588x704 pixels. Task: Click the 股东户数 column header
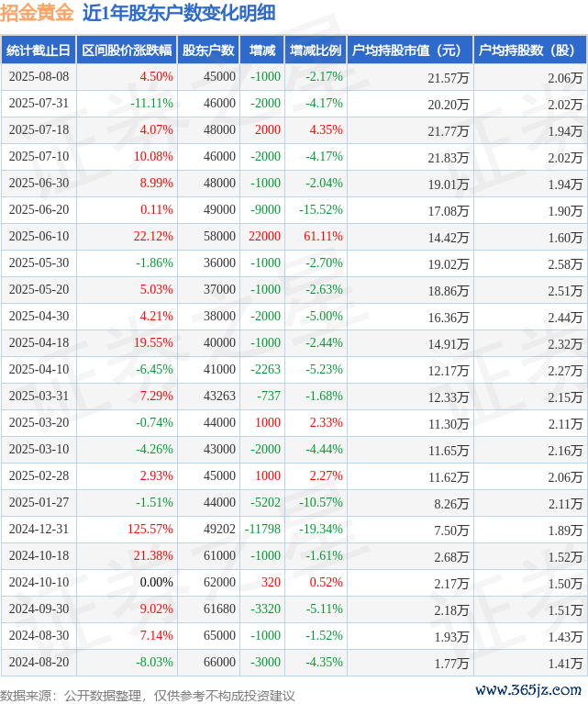click(209, 50)
